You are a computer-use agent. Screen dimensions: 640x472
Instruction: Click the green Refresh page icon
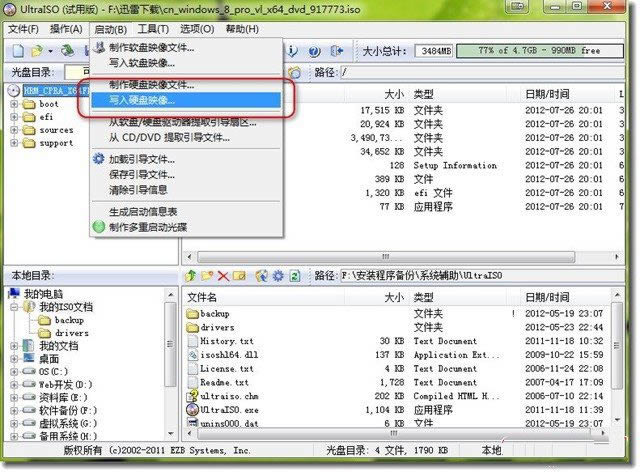[295, 276]
